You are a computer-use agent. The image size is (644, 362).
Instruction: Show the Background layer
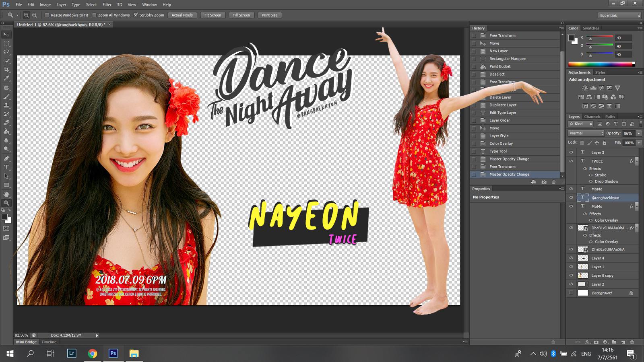571,293
